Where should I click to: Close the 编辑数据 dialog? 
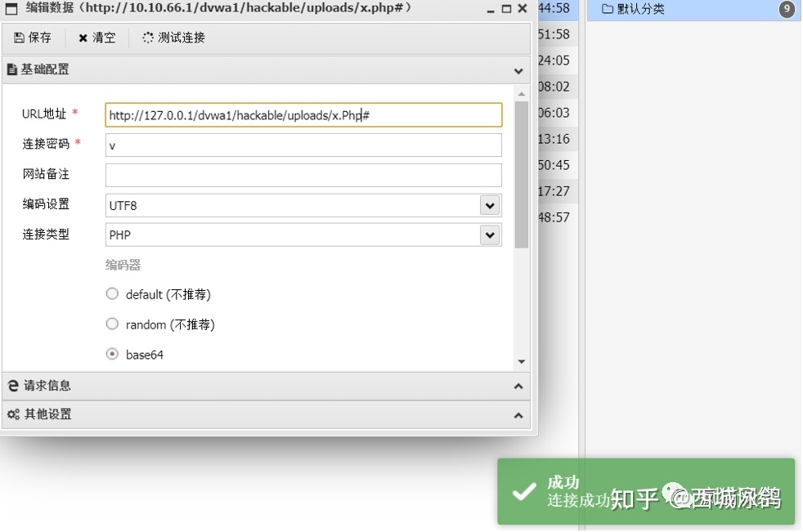(x=523, y=8)
